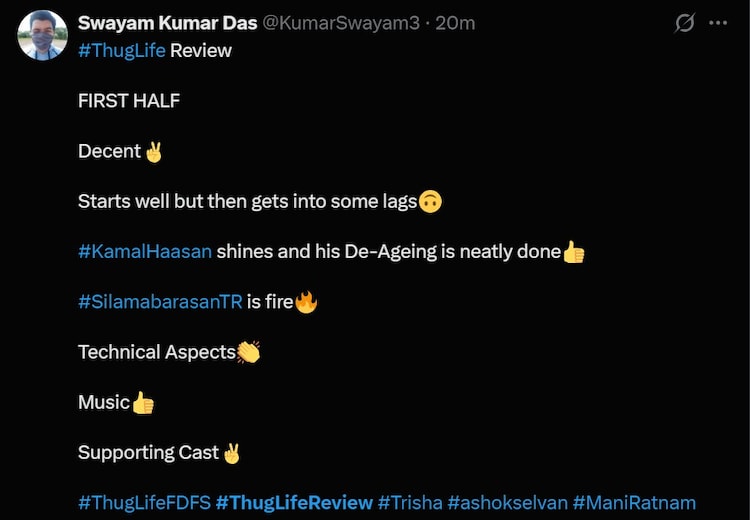The image size is (750, 520).
Task: Open the #ThugLifeFDFS hashtag
Action: click(144, 502)
